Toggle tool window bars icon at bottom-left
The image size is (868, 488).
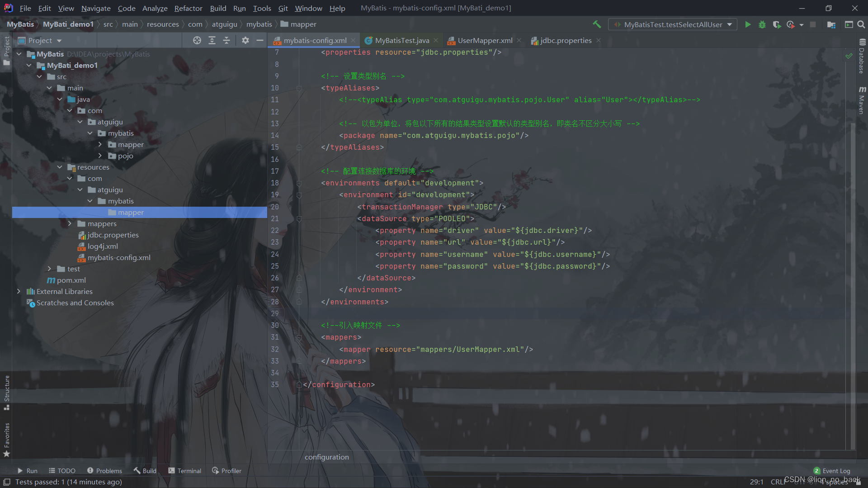tap(6, 482)
